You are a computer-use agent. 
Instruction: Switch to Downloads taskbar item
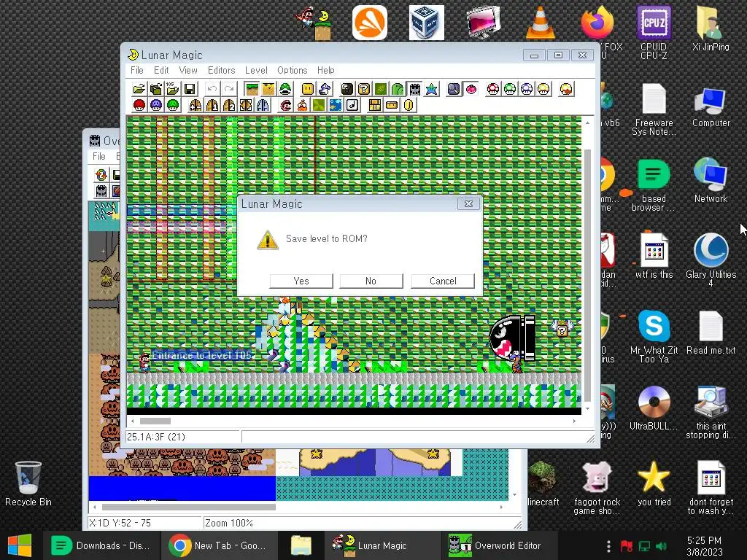pyautogui.click(x=101, y=545)
